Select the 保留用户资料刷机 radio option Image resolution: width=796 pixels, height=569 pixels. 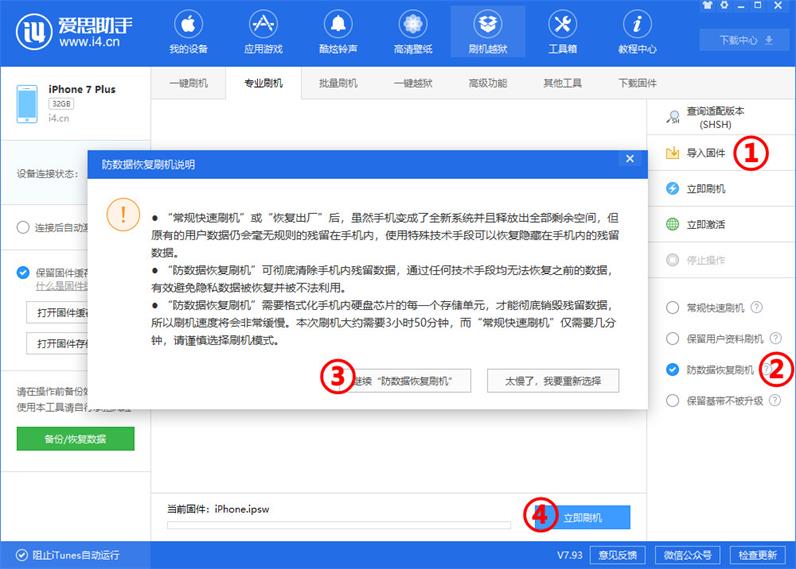point(672,339)
